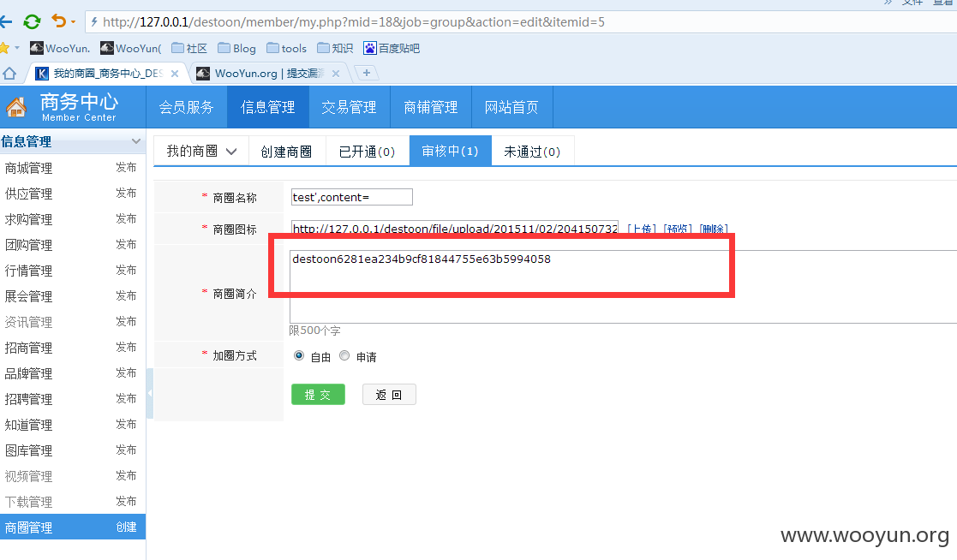The width and height of the screenshot is (957, 560).
Task: Open the 信息管理 top menu
Action: [268, 107]
